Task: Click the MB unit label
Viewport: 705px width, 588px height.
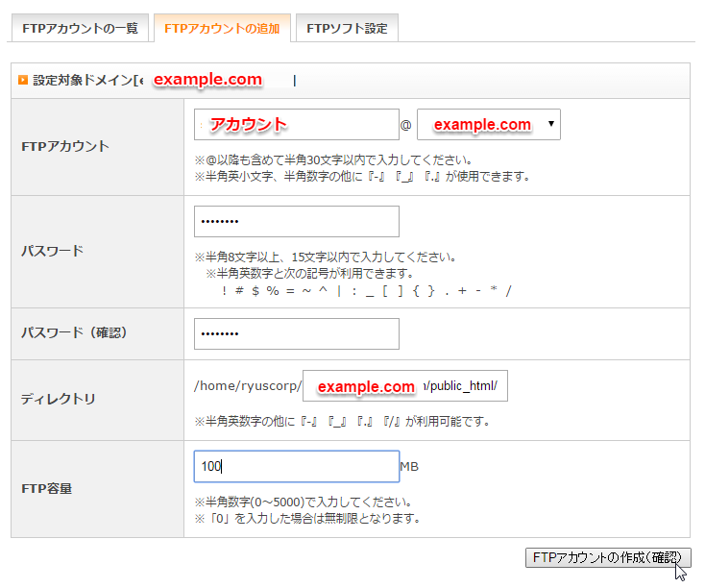Action: (x=409, y=467)
